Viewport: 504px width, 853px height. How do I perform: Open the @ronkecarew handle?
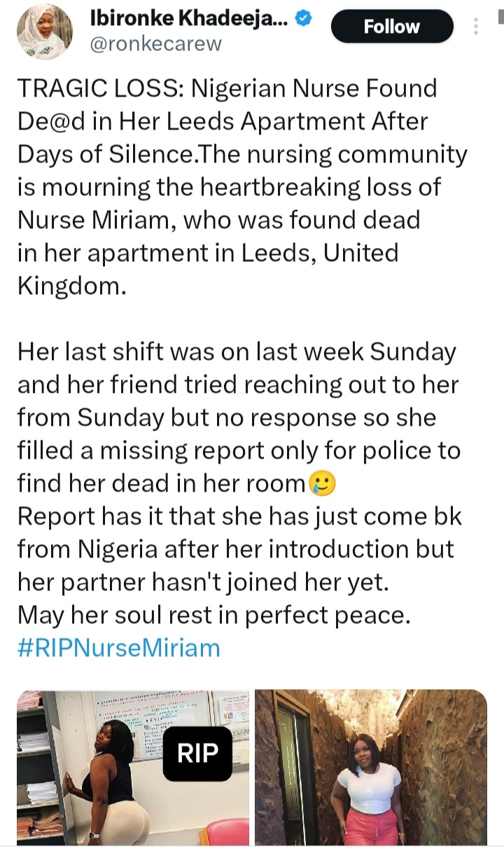156,43
